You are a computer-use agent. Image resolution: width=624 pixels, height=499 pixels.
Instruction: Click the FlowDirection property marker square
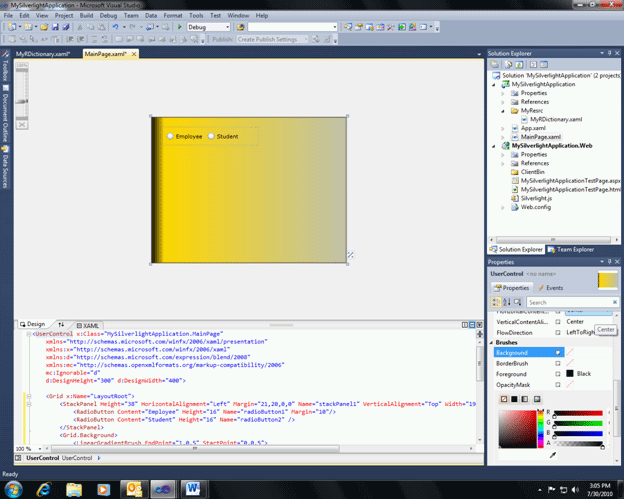[558, 332]
